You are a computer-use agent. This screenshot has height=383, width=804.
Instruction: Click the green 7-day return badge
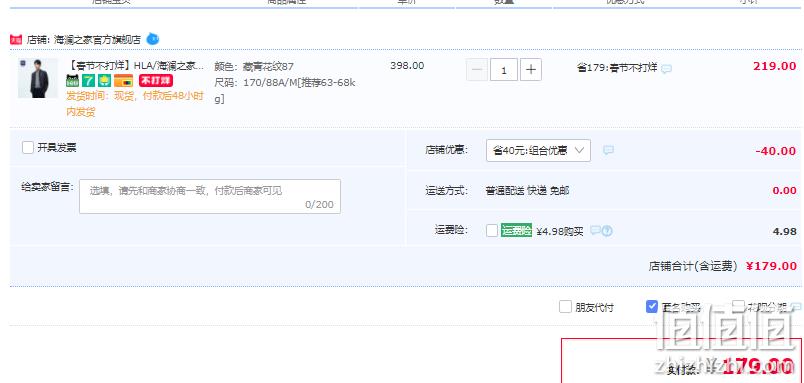click(x=89, y=81)
